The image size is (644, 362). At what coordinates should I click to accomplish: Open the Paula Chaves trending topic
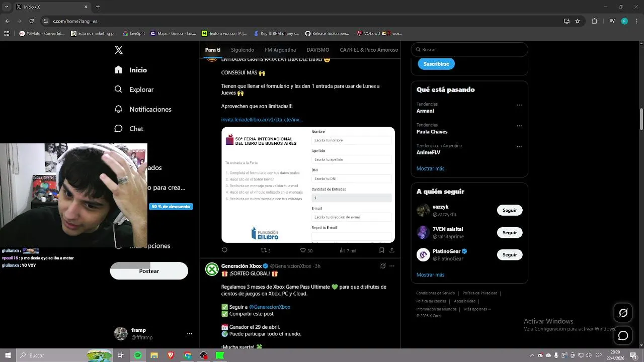pyautogui.click(x=432, y=132)
